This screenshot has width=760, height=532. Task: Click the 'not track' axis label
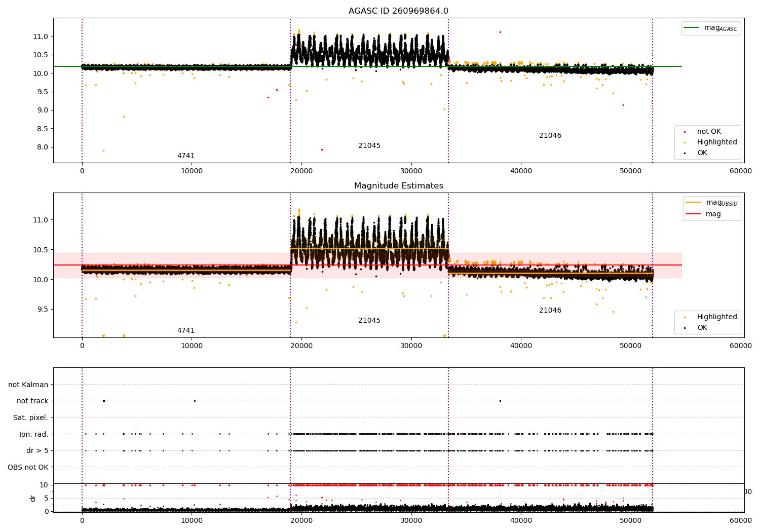point(32,401)
